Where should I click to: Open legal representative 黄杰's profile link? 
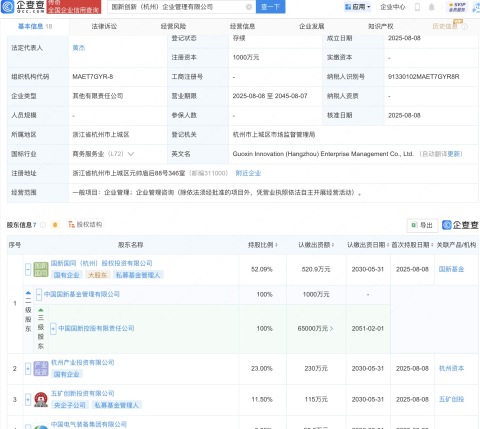pos(79,48)
